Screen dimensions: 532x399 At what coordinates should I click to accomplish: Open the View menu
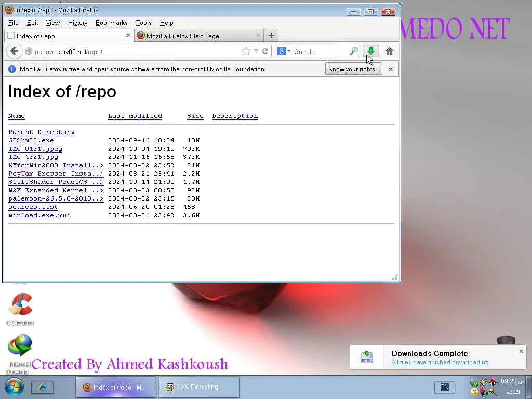pos(52,23)
